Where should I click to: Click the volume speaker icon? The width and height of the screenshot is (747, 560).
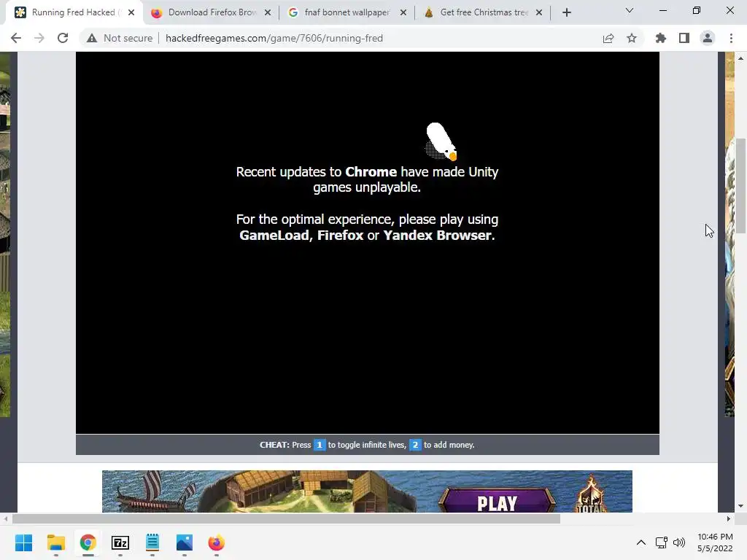[679, 542]
